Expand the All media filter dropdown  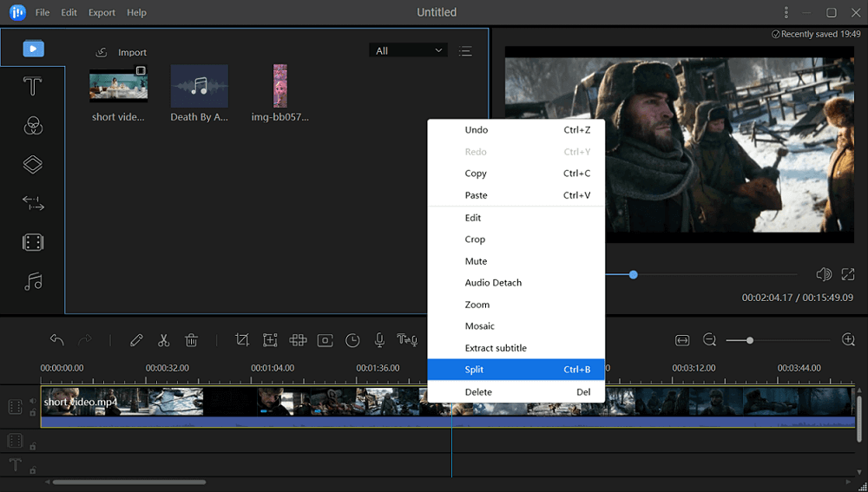click(408, 50)
